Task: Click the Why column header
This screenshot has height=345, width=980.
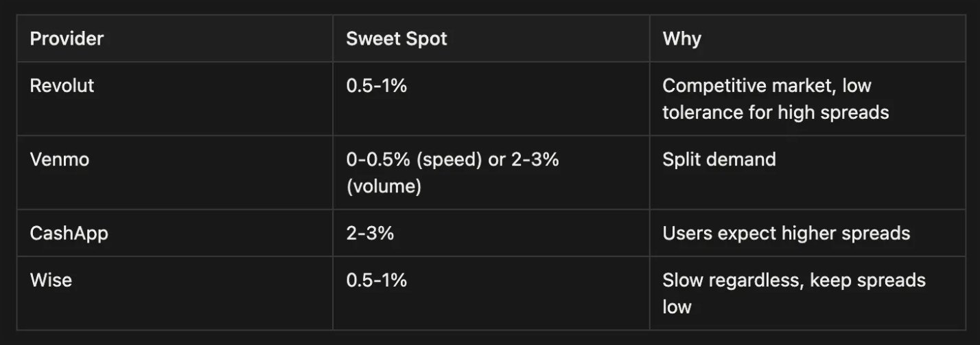Action: (x=681, y=38)
